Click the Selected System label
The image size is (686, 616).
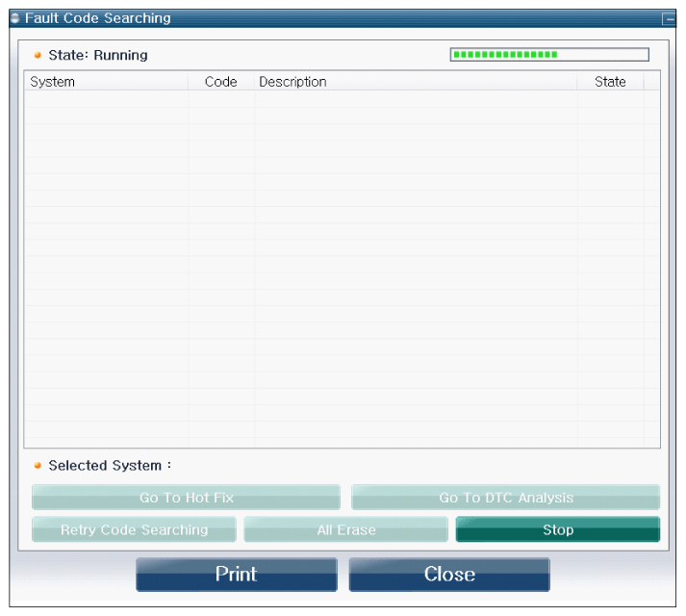click(110, 466)
